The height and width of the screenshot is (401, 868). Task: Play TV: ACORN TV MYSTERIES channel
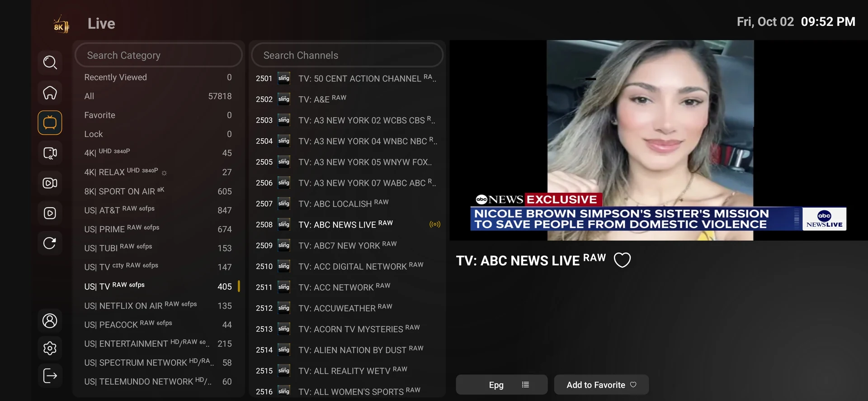click(x=347, y=329)
